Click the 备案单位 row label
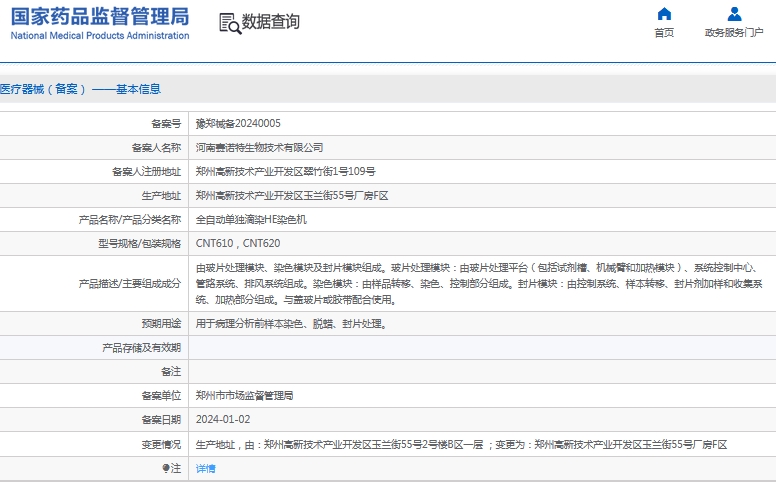The width and height of the screenshot is (776, 489). pos(161,395)
